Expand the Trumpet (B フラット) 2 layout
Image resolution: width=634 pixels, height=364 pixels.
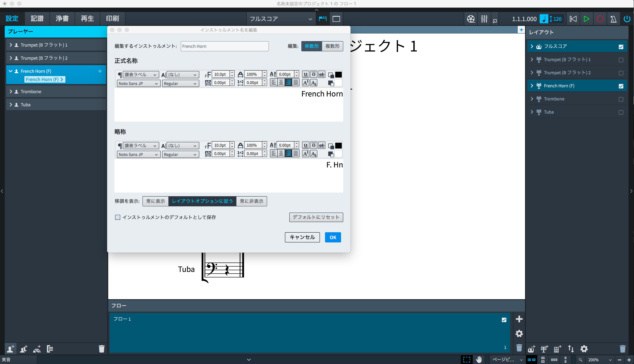[532, 73]
